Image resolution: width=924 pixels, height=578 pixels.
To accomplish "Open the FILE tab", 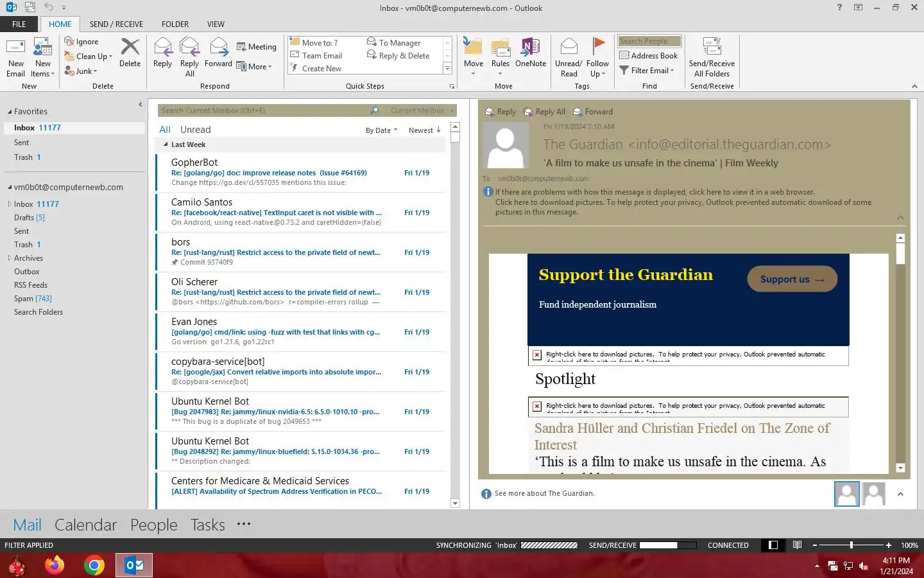I will click(x=19, y=24).
